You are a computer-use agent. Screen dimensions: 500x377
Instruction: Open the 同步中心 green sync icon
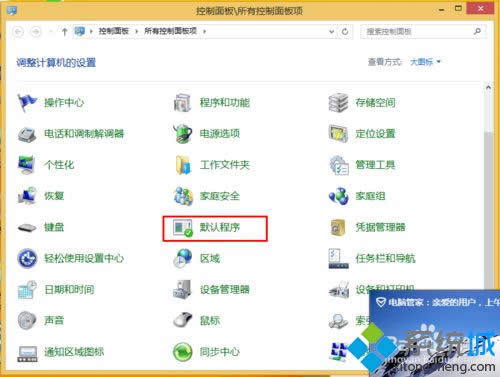pyautogui.click(x=183, y=352)
